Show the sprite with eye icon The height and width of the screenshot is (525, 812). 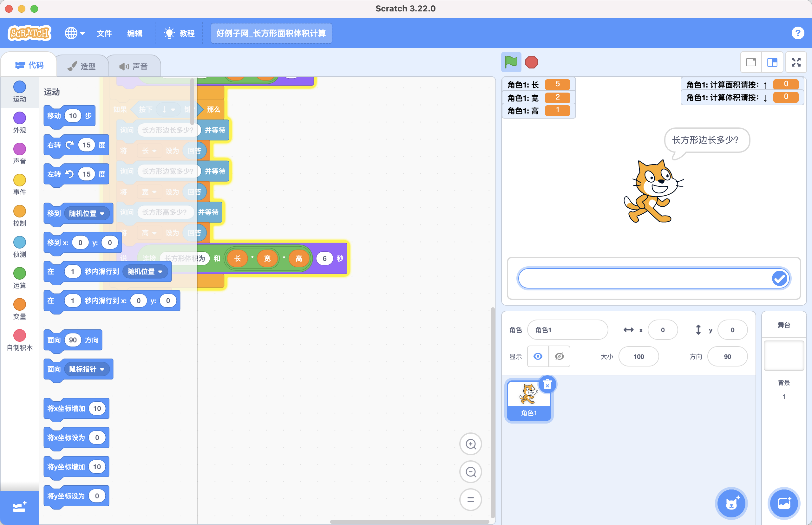click(538, 356)
